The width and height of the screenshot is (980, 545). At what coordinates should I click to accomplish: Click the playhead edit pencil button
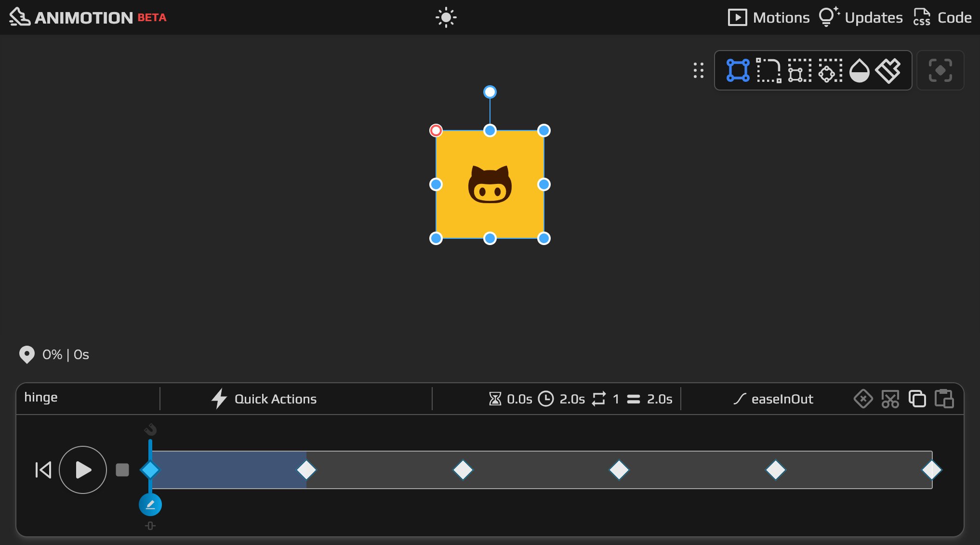(150, 505)
